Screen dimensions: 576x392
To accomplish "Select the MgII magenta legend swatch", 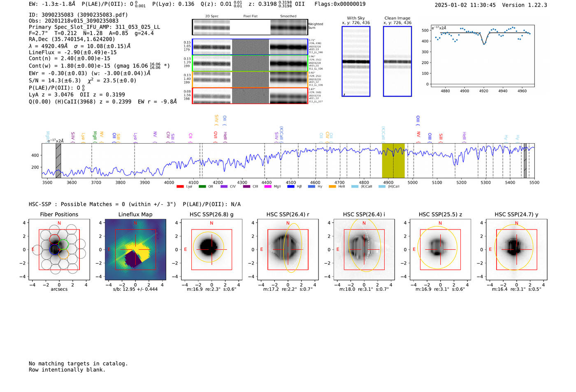I will [268, 186].
